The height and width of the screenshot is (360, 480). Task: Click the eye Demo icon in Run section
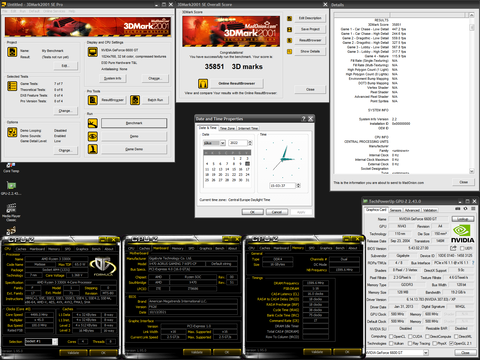pos(93,136)
